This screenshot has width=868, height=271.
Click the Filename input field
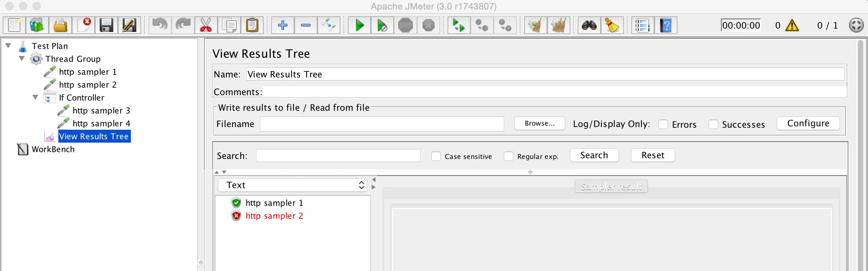click(382, 124)
